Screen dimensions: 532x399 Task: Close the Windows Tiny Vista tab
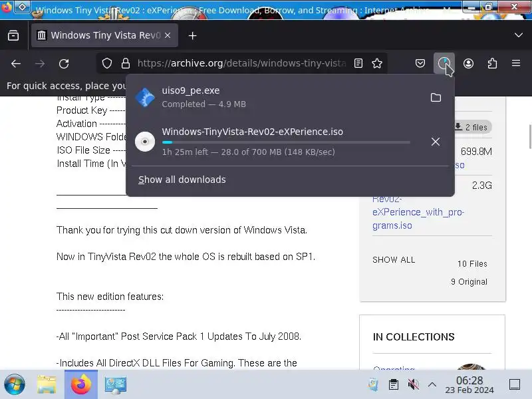(168, 35)
